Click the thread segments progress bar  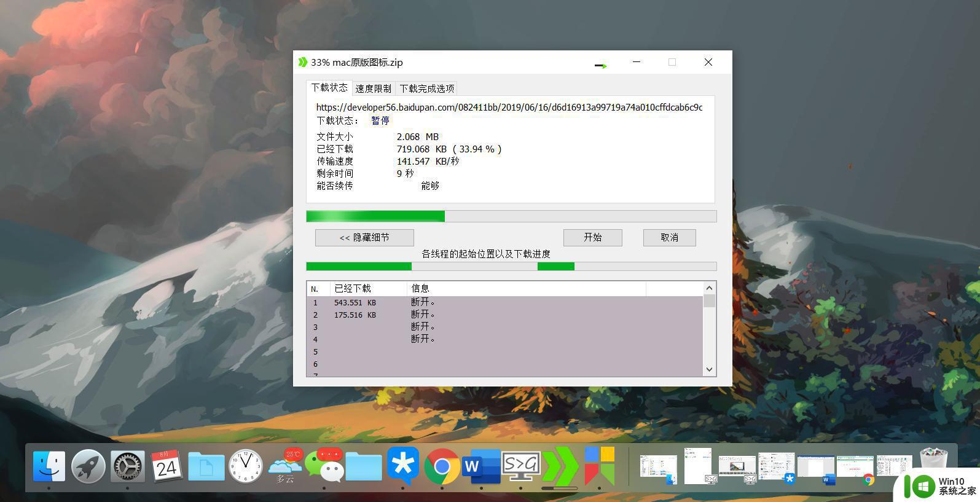(x=511, y=266)
